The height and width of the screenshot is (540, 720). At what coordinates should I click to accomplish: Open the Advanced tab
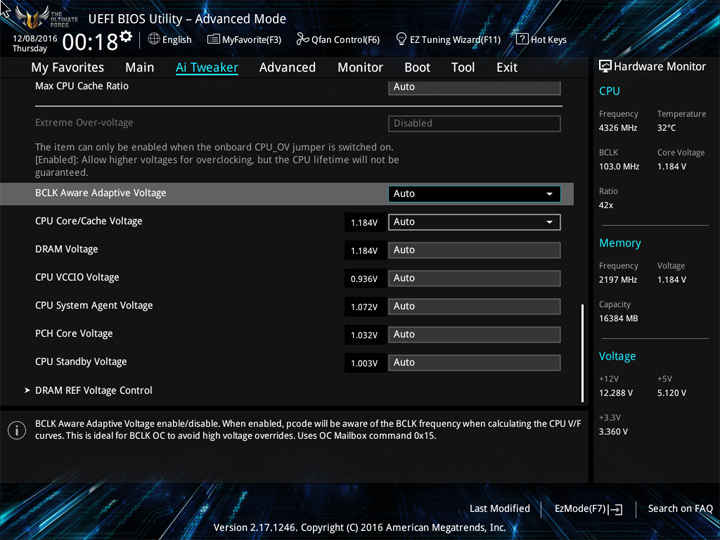(x=287, y=68)
